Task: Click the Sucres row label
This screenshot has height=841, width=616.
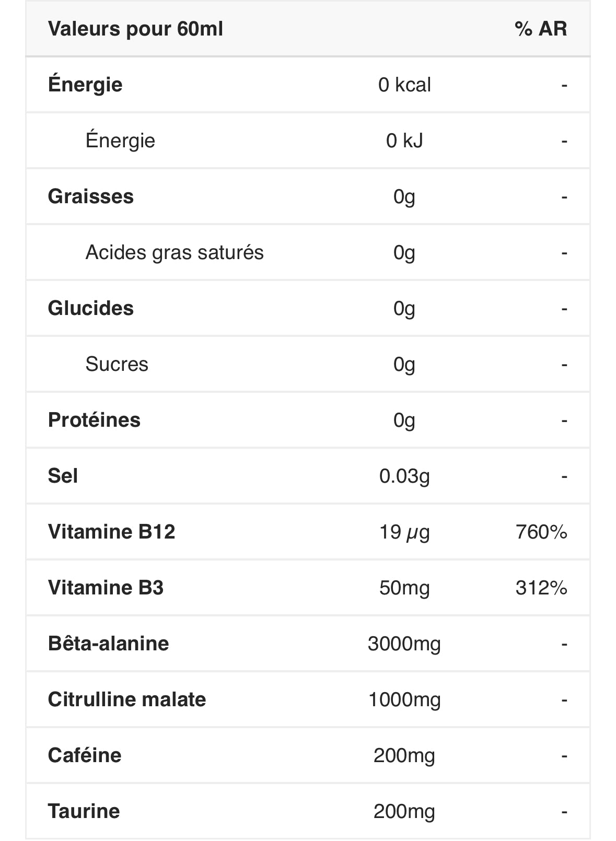Action: (x=117, y=364)
